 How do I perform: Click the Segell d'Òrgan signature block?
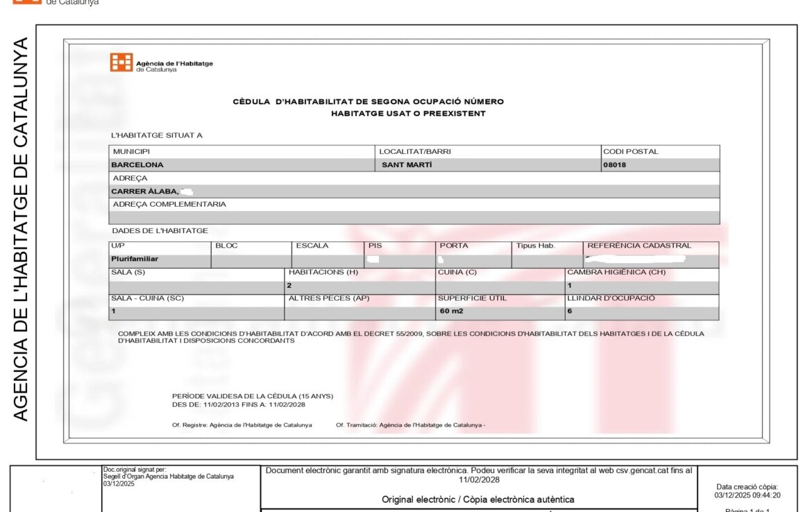click(x=168, y=476)
